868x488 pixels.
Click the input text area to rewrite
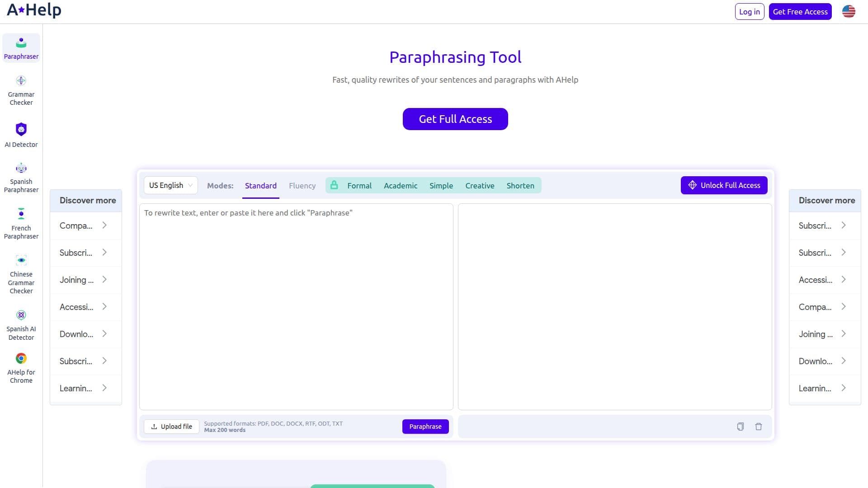point(296,307)
